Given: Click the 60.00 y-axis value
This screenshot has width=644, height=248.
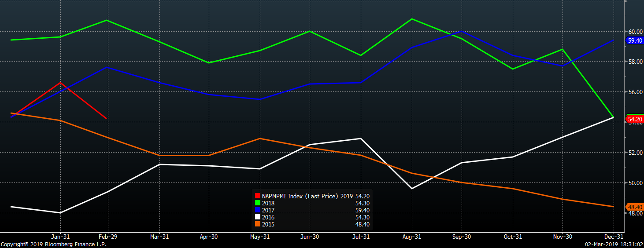Looking at the screenshot, I should [635, 32].
